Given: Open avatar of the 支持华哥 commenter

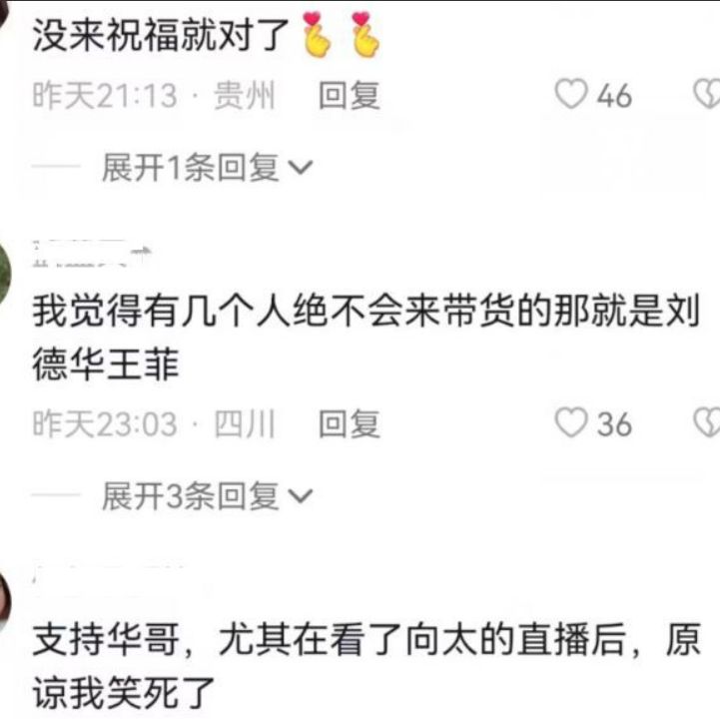Looking at the screenshot, I should [x=5, y=601].
